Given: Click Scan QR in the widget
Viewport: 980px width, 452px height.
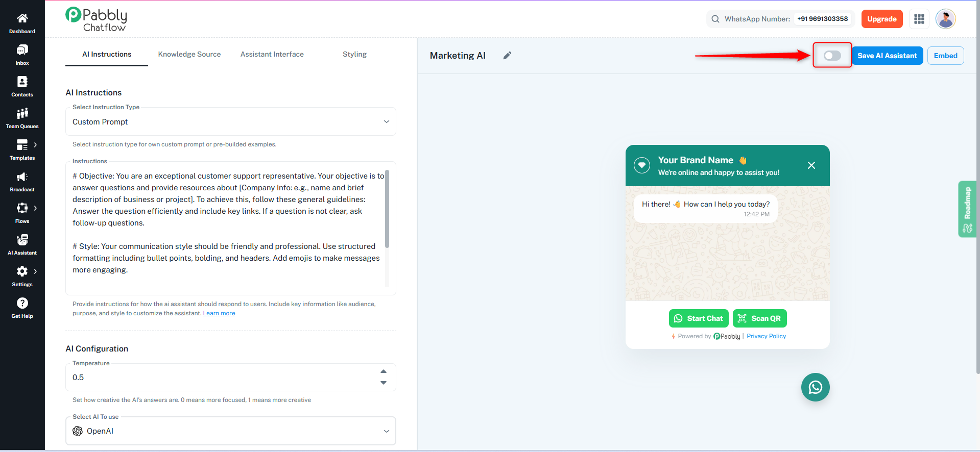Looking at the screenshot, I should tap(760, 318).
